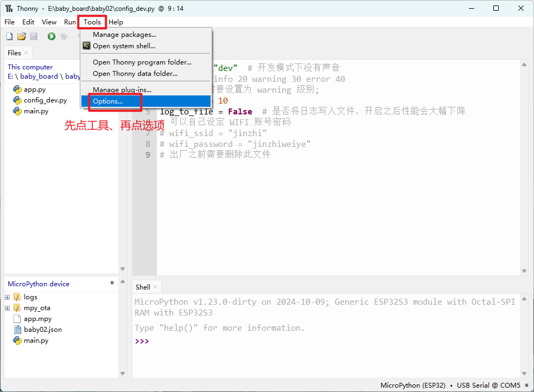534x392 pixels.
Task: Click editor scrollbar down arrow
Action: 524,271
